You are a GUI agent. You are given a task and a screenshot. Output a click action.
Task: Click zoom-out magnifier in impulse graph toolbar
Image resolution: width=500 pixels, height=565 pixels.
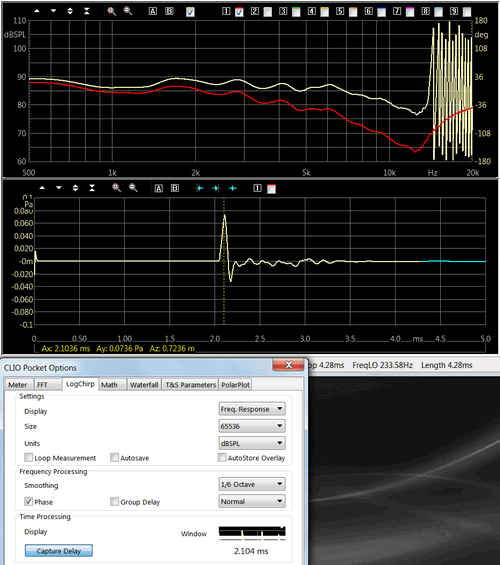pos(133,188)
